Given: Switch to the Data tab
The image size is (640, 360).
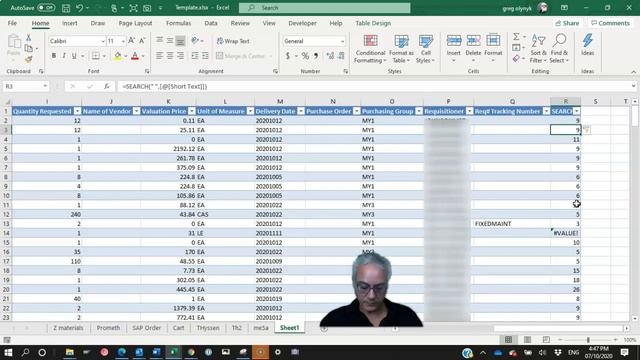Looking at the screenshot, I should point(211,23).
